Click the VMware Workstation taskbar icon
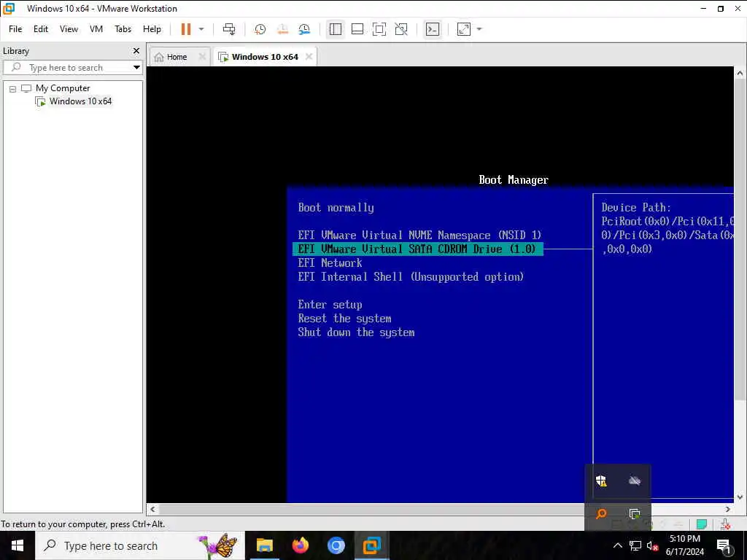This screenshot has height=560, width=747. click(371, 545)
